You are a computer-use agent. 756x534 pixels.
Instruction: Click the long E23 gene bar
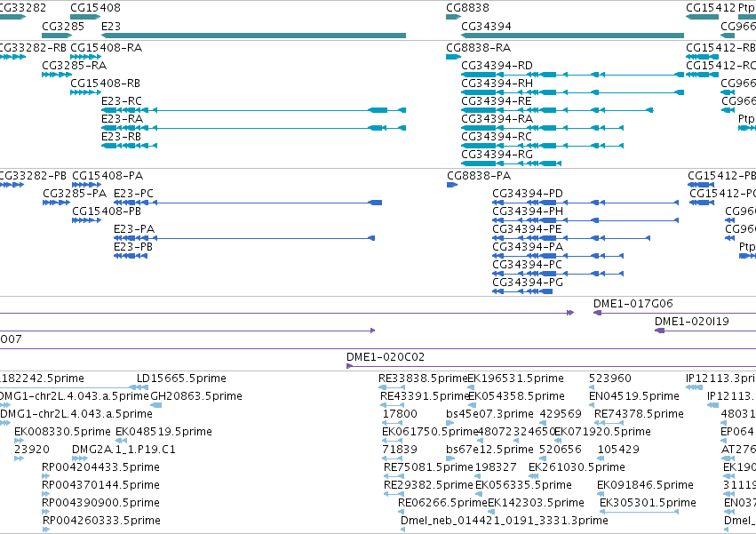click(253, 36)
